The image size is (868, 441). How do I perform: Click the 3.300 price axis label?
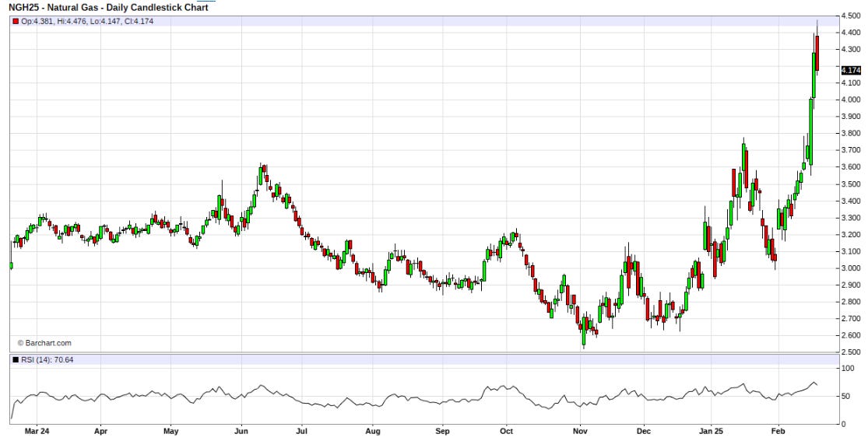click(850, 218)
